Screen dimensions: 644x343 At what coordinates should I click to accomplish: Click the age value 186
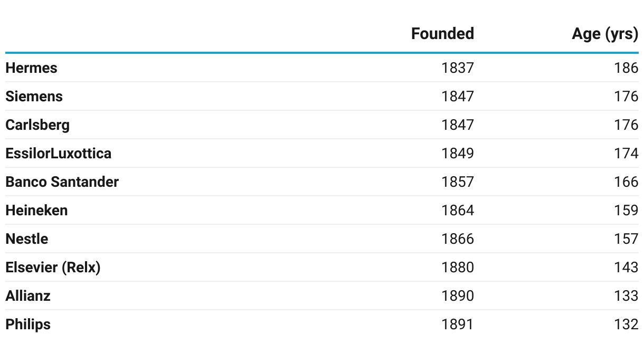tap(626, 68)
